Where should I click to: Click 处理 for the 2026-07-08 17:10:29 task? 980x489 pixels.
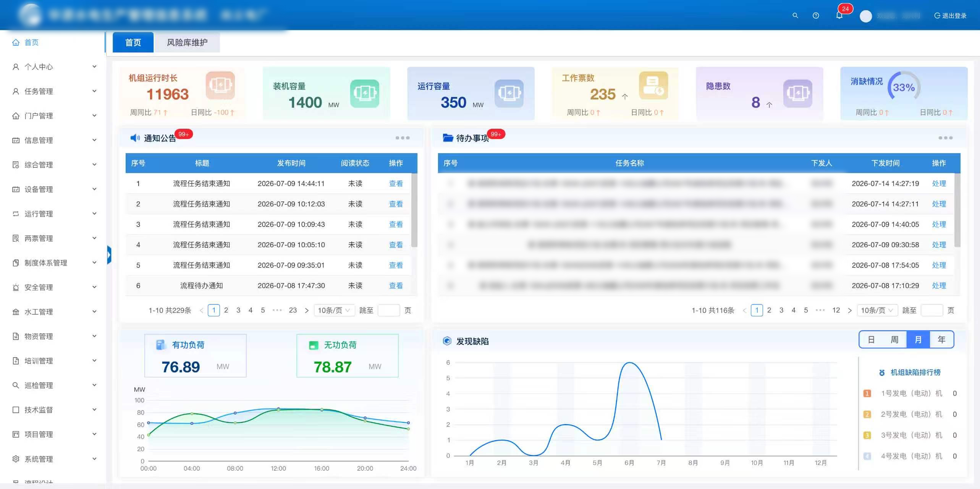coord(939,286)
